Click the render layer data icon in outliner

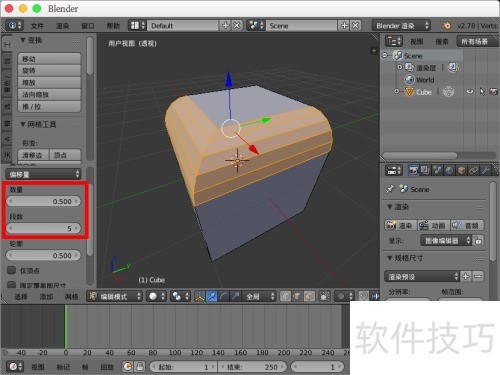(x=453, y=68)
